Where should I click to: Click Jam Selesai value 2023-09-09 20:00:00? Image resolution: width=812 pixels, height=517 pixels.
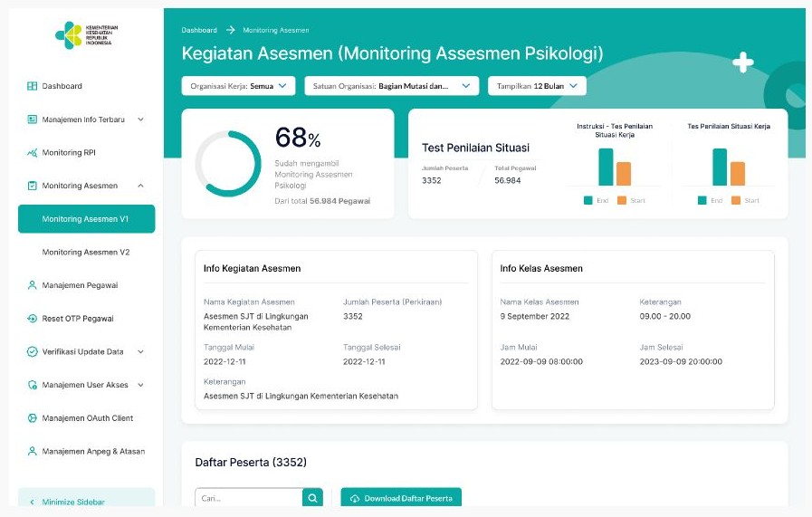681,361
